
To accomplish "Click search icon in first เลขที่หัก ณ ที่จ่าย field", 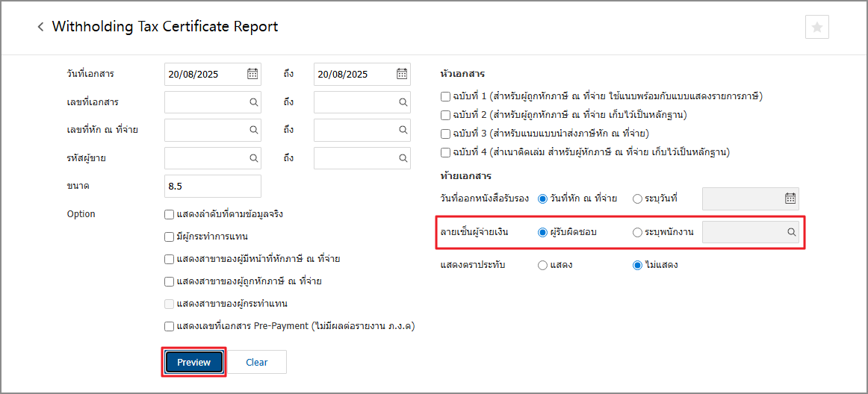I will 253,130.
